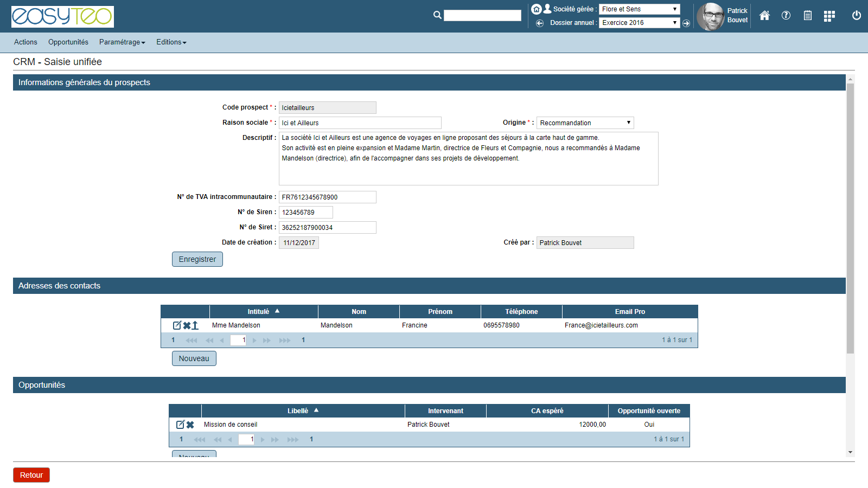Open the apps grid icon
Screen dimensions: 868x488
[829, 16]
